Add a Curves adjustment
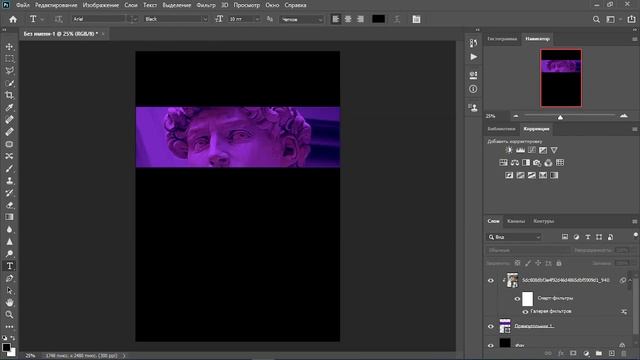Image resolution: width=640 pixels, height=360 pixels. pos(531,150)
